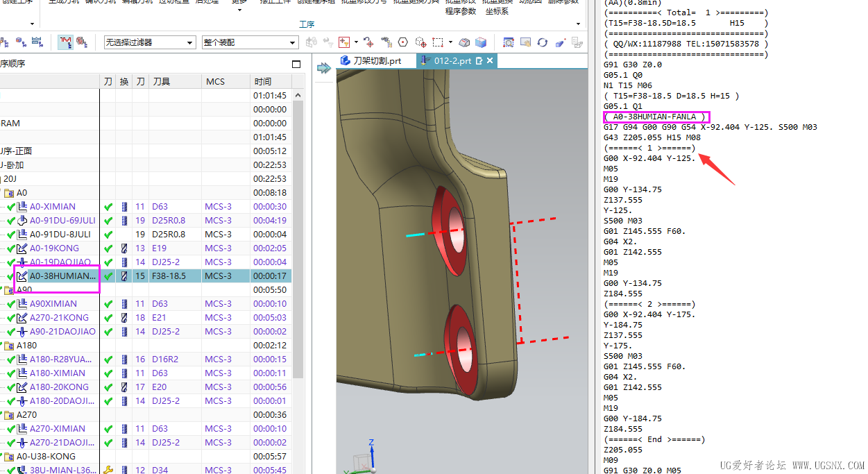
Task: Select the A0-91DU-8JULI operation
Action: click(x=60, y=234)
